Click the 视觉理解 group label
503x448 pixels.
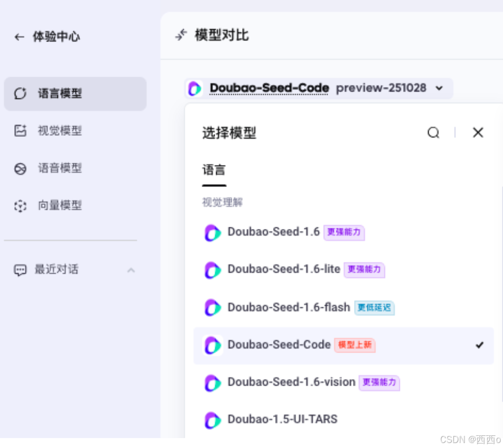pos(222,202)
